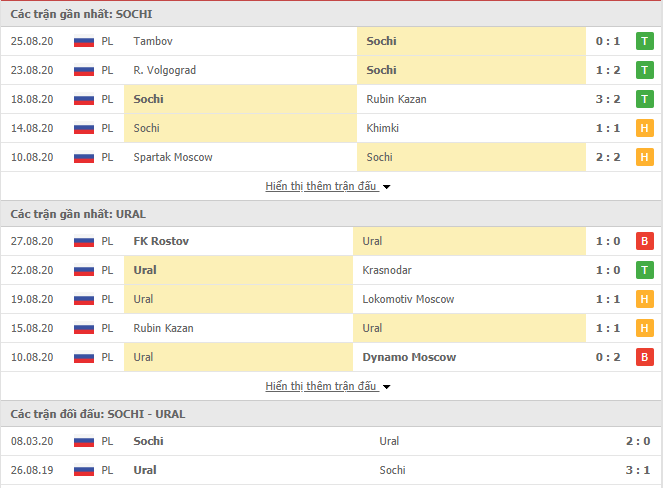Click the red B badge for FK Rostov-Ural
The image size is (663, 488).
tap(644, 241)
